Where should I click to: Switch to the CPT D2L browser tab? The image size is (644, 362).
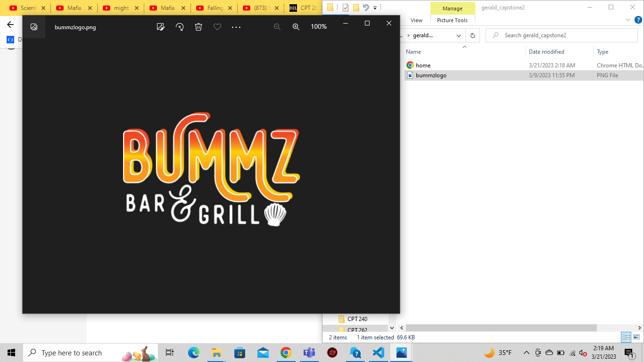[304, 8]
